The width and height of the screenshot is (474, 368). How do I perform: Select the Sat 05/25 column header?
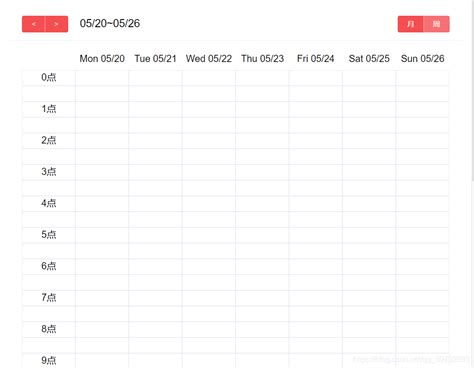coord(369,59)
